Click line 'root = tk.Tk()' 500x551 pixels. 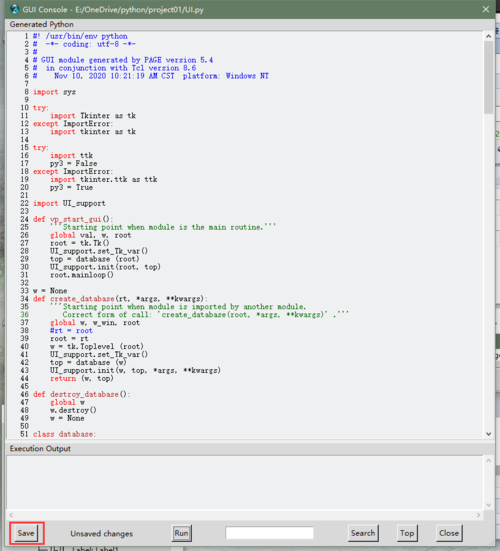[x=80, y=243]
